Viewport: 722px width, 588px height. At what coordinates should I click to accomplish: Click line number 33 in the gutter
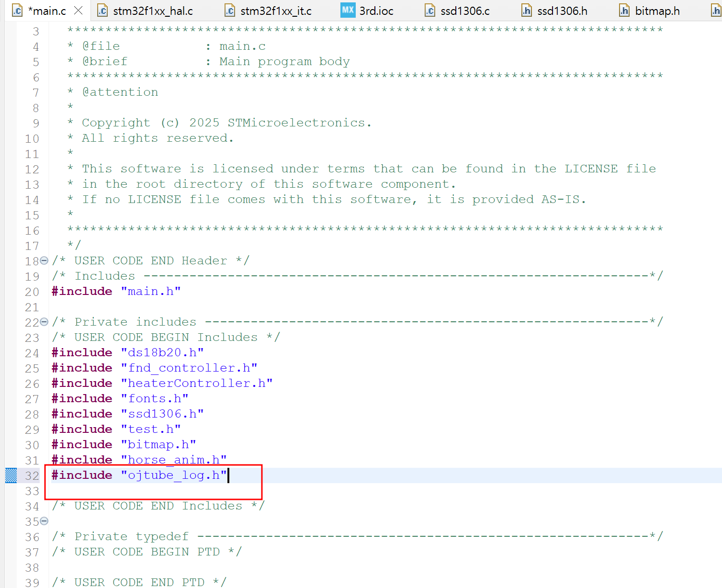[x=32, y=491]
